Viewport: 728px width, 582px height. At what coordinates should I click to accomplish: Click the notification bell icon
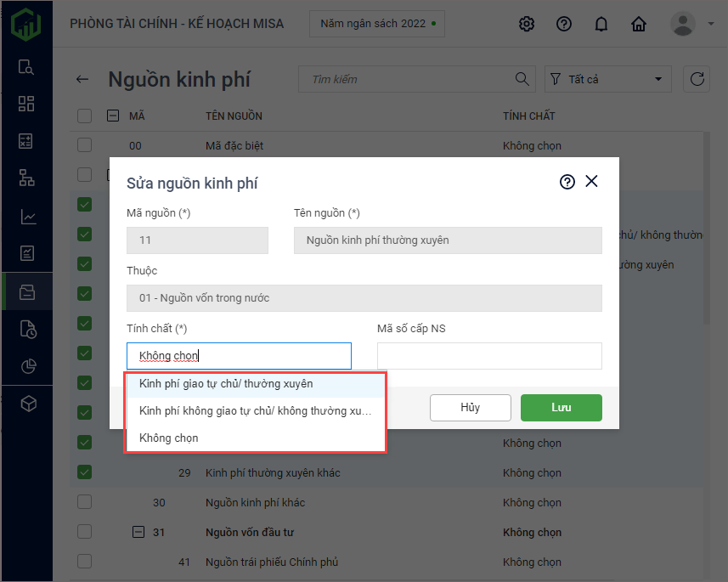pos(601,24)
